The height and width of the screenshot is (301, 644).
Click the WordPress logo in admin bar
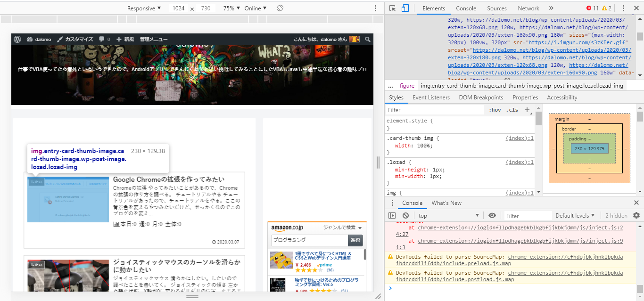(x=18, y=40)
